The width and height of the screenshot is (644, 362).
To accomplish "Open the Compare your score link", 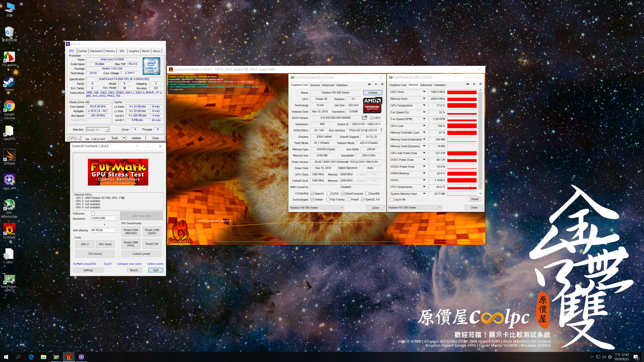I will tap(129, 264).
